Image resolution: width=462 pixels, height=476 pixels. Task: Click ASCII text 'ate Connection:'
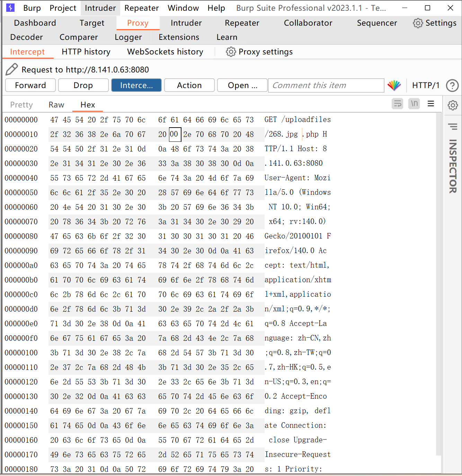click(295, 425)
